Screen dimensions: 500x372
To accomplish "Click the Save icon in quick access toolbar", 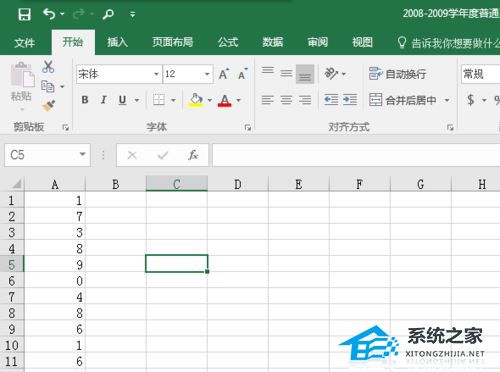I will tap(24, 14).
